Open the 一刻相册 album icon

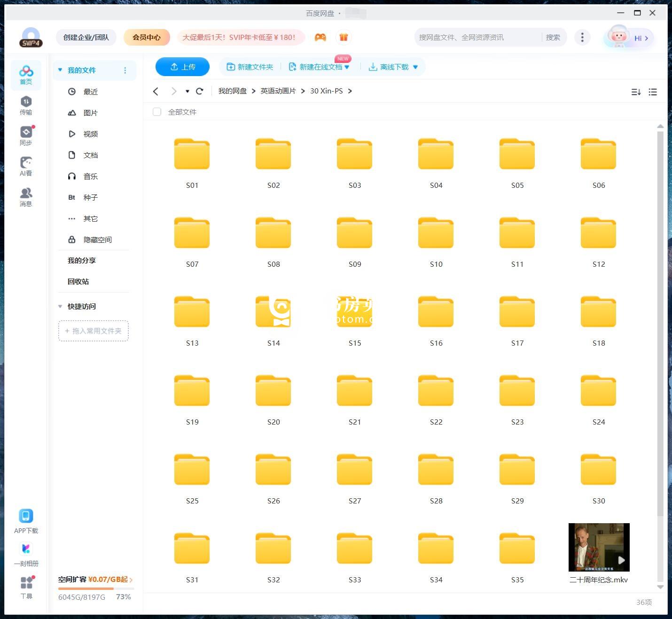pyautogui.click(x=26, y=549)
